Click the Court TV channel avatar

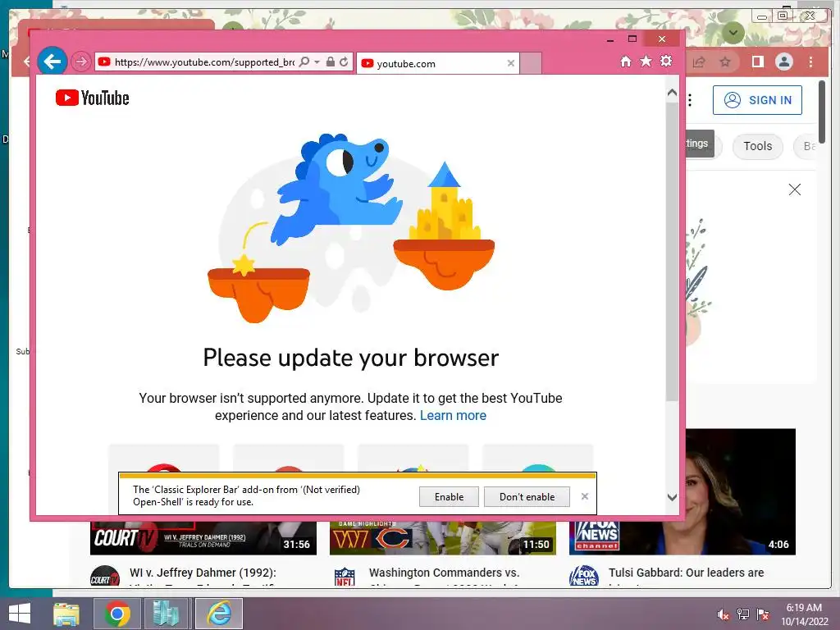(x=105, y=576)
